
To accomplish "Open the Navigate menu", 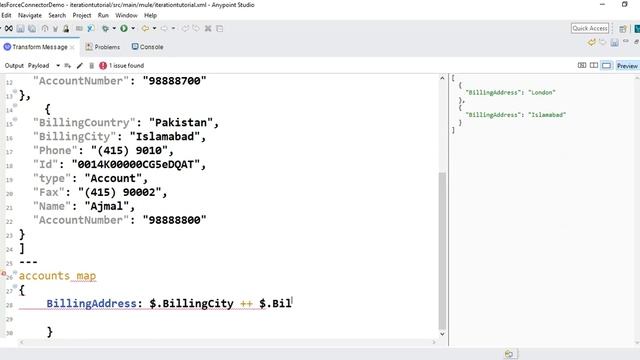I will click(x=30, y=15).
